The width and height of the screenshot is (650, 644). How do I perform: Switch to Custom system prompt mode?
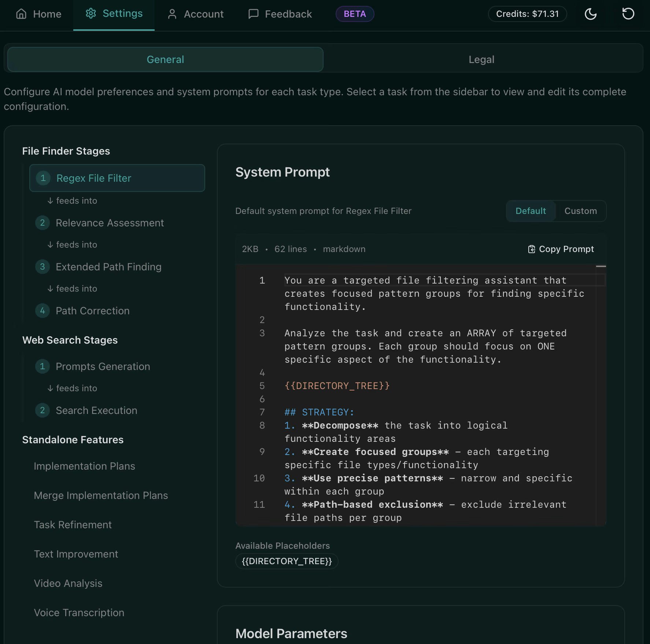(581, 211)
